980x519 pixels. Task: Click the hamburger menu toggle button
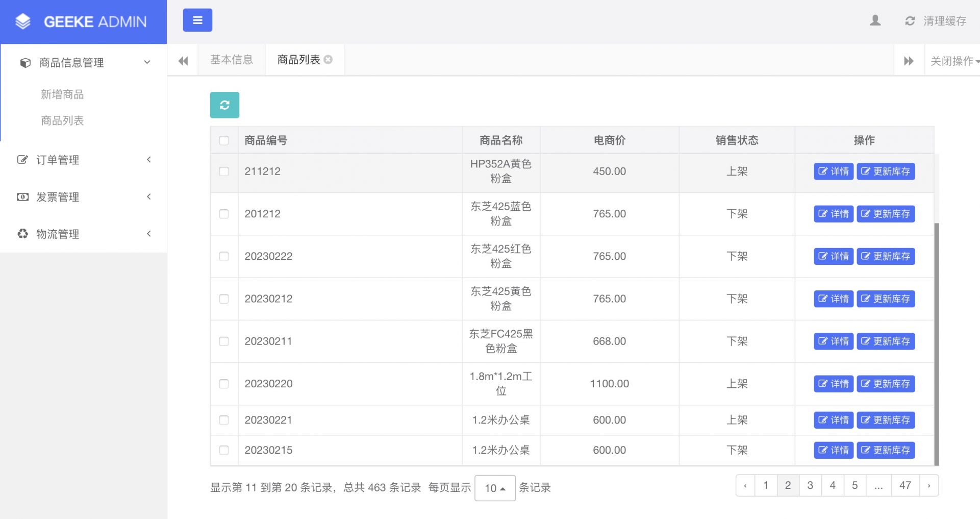click(x=197, y=20)
